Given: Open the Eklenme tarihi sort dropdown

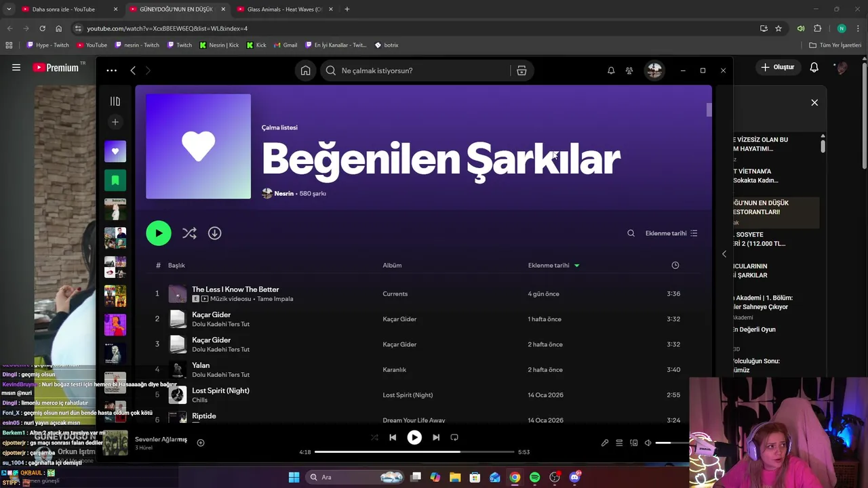Looking at the screenshot, I should (x=671, y=233).
